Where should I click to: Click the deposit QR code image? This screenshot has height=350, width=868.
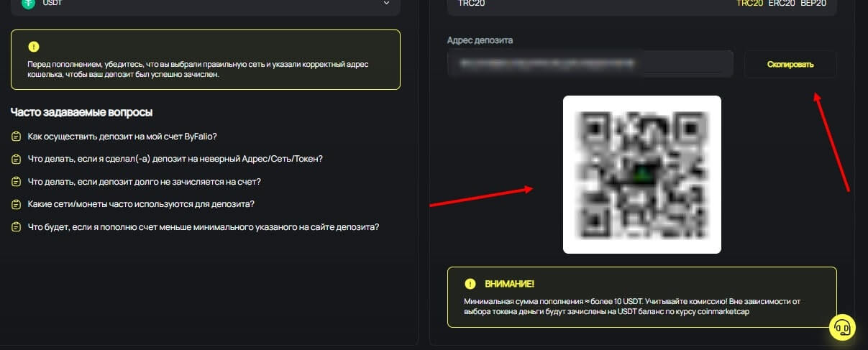coord(642,175)
